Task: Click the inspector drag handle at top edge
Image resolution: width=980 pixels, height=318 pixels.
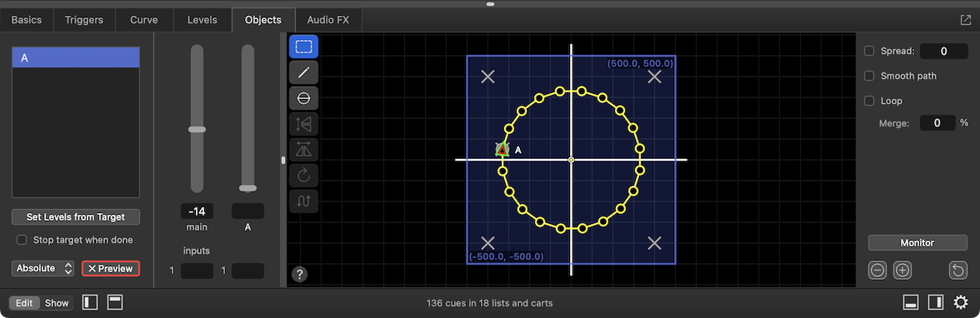Action: (490, 4)
